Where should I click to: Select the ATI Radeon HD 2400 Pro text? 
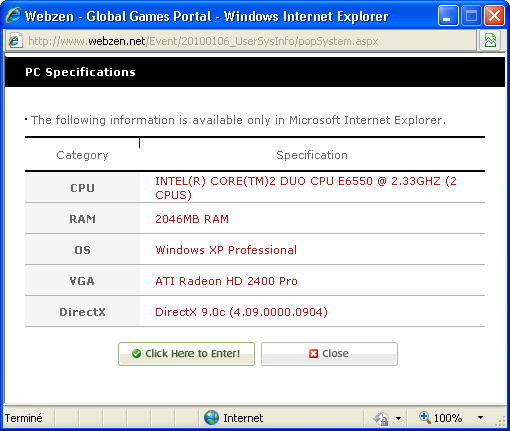226,281
